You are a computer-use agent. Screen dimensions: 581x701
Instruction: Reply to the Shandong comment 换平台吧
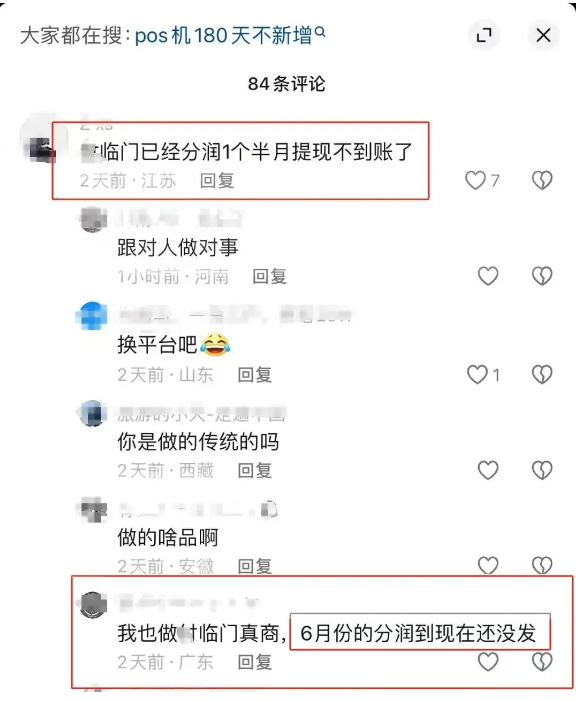[255, 375]
